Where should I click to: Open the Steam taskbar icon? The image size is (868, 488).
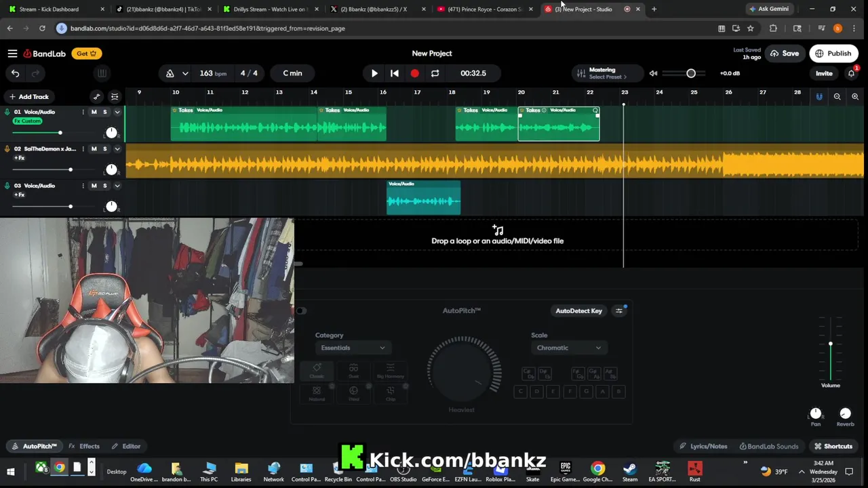pos(630,471)
